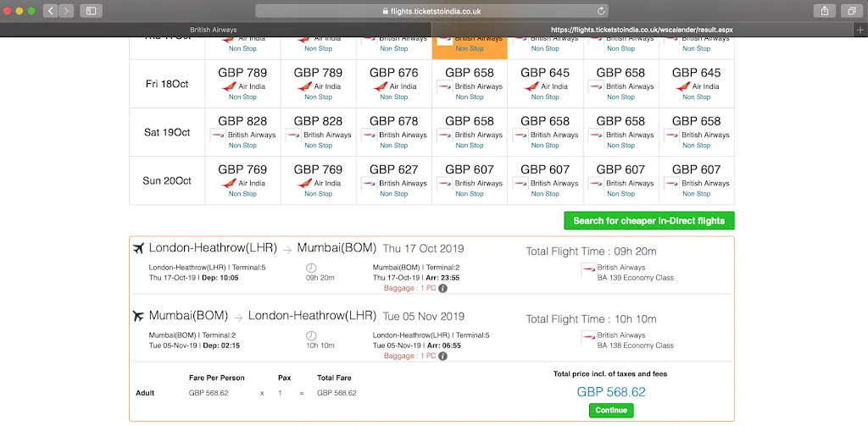Click Baggage : 1 PC for outbound flight

click(x=410, y=288)
